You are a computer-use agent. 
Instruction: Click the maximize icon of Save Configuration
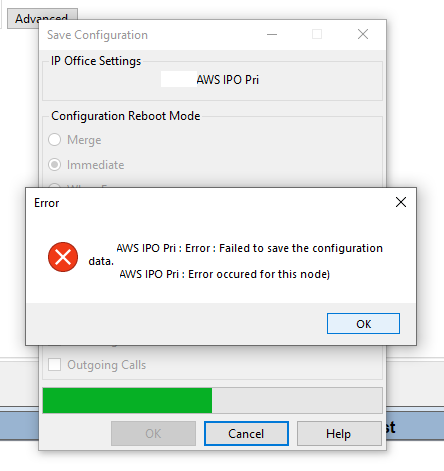[317, 34]
